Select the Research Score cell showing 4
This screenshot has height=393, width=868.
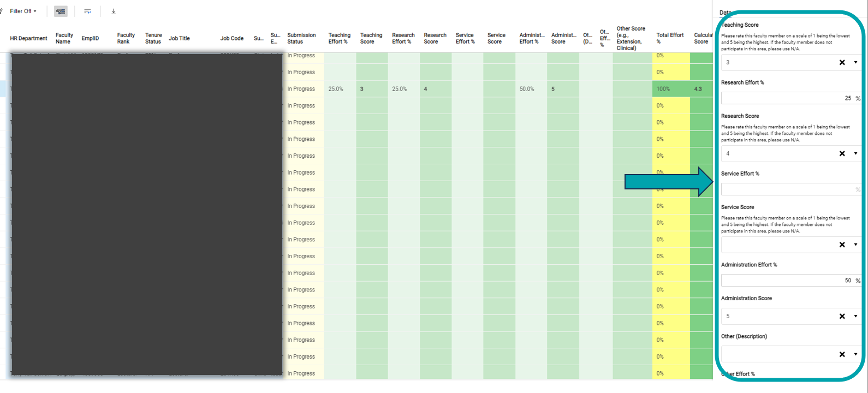tap(436, 88)
